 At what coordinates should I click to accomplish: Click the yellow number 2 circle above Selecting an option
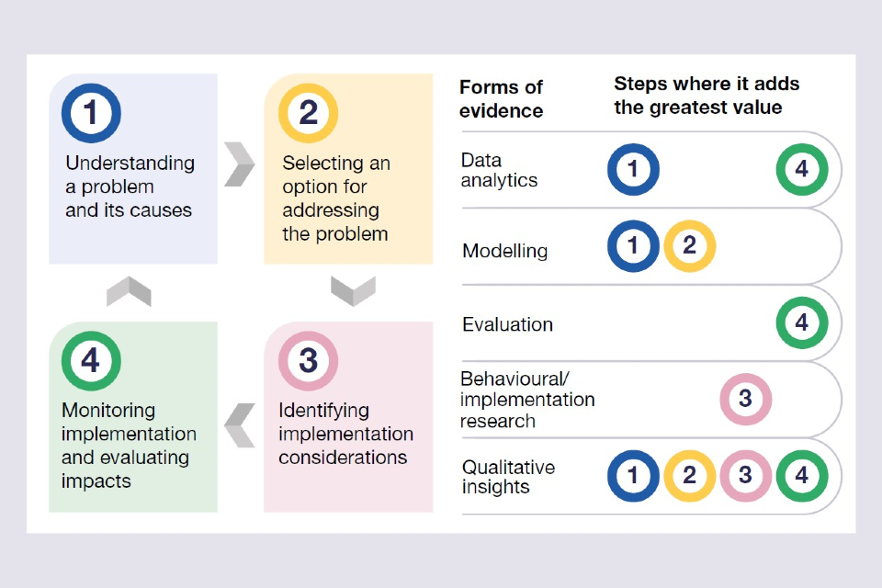point(309,113)
